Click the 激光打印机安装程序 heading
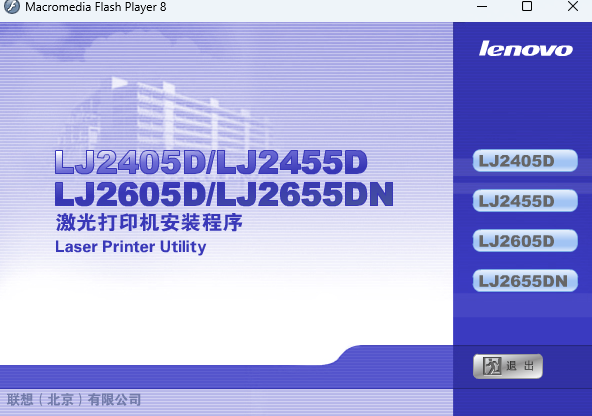The height and width of the screenshot is (416, 592). [149, 222]
